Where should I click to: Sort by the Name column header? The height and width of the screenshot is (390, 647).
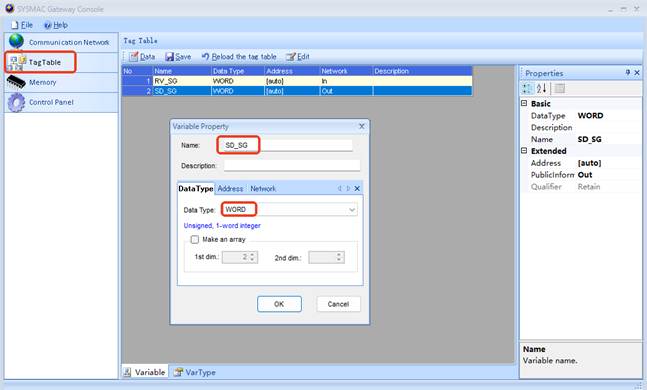tap(182, 71)
